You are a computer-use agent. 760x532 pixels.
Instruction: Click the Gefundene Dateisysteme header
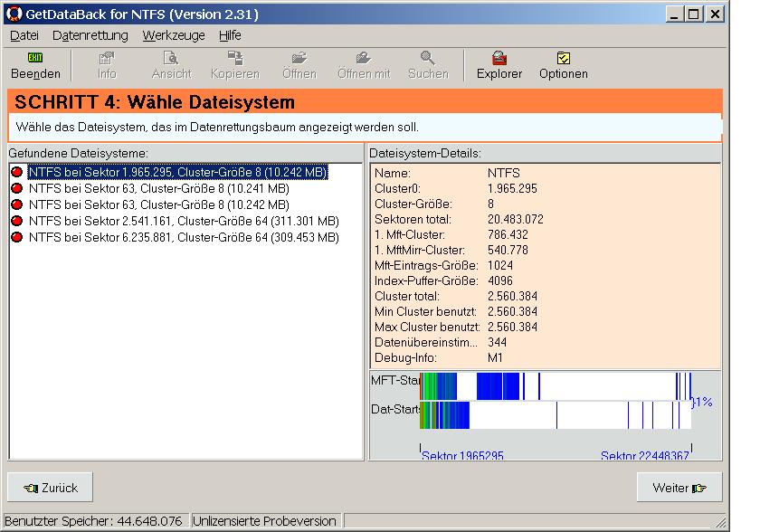[x=79, y=153]
